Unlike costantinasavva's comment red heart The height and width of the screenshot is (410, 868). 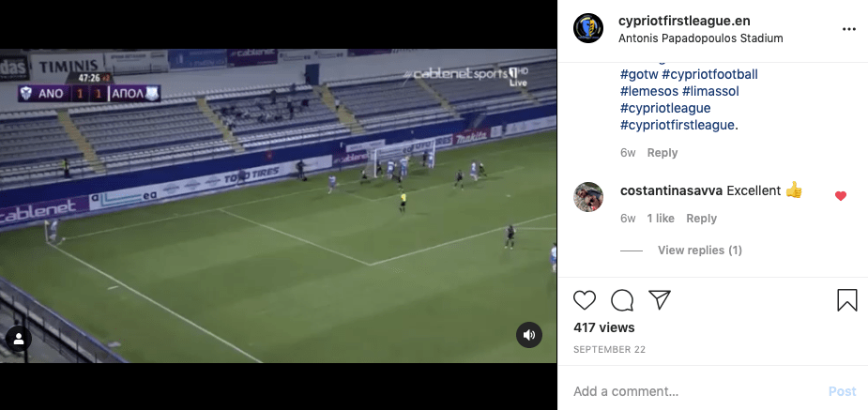click(841, 196)
